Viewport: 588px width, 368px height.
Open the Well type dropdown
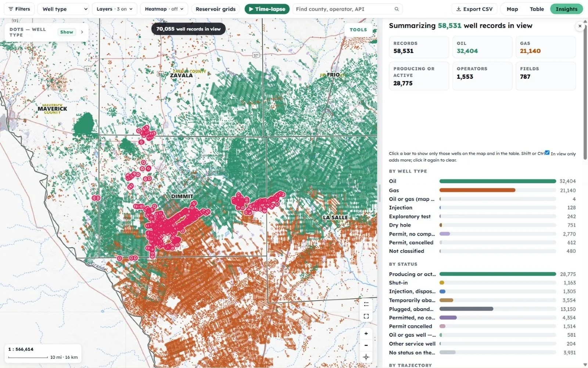coord(63,9)
